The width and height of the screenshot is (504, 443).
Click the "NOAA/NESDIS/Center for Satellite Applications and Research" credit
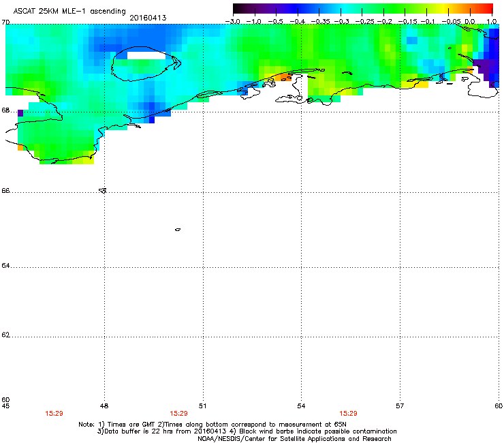click(x=294, y=439)
